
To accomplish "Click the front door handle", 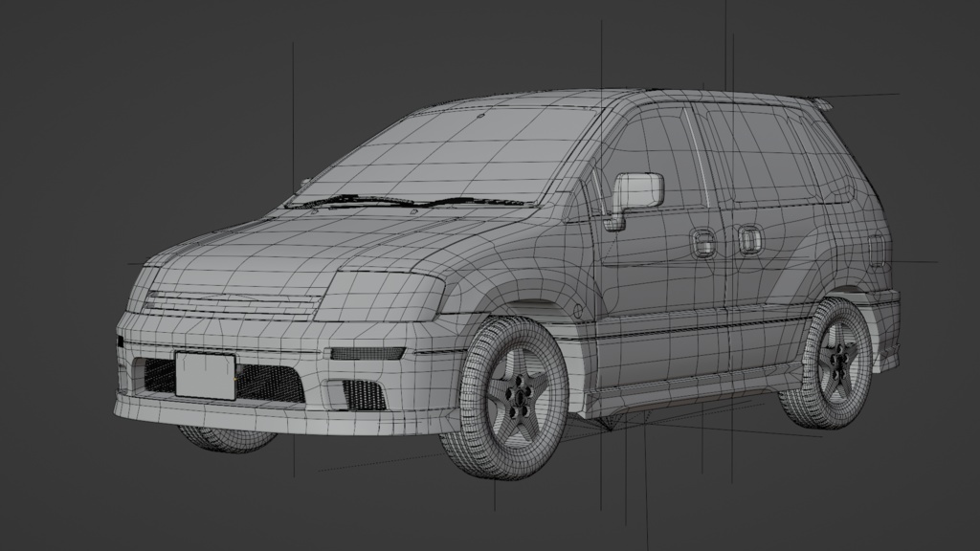I will 702,243.
